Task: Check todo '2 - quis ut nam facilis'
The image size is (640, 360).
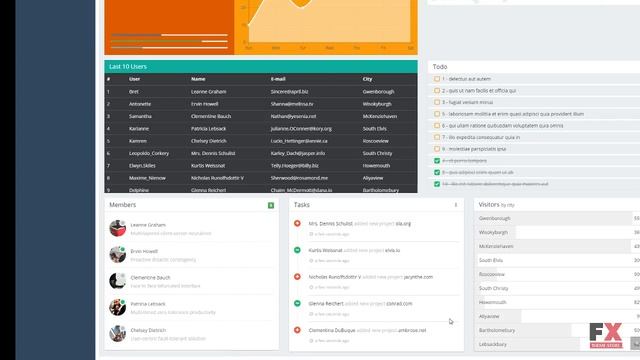Action: point(437,91)
